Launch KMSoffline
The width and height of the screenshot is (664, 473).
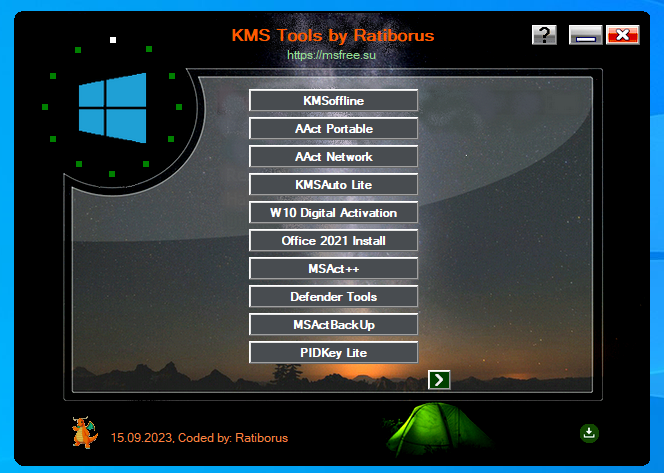[333, 101]
